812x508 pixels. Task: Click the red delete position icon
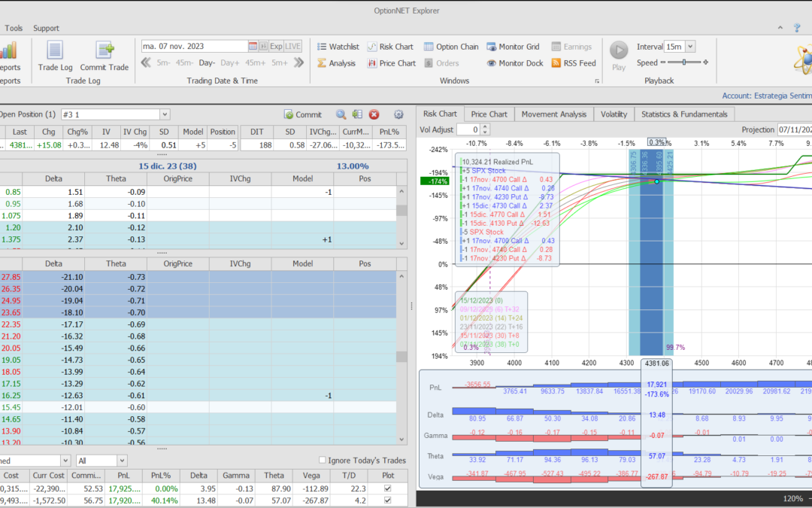coord(374,114)
